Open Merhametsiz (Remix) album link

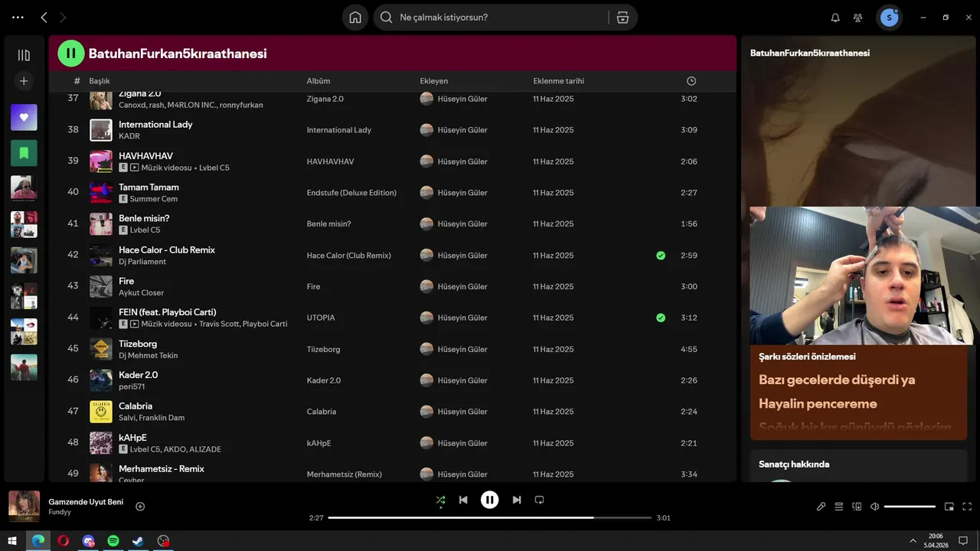pos(345,474)
